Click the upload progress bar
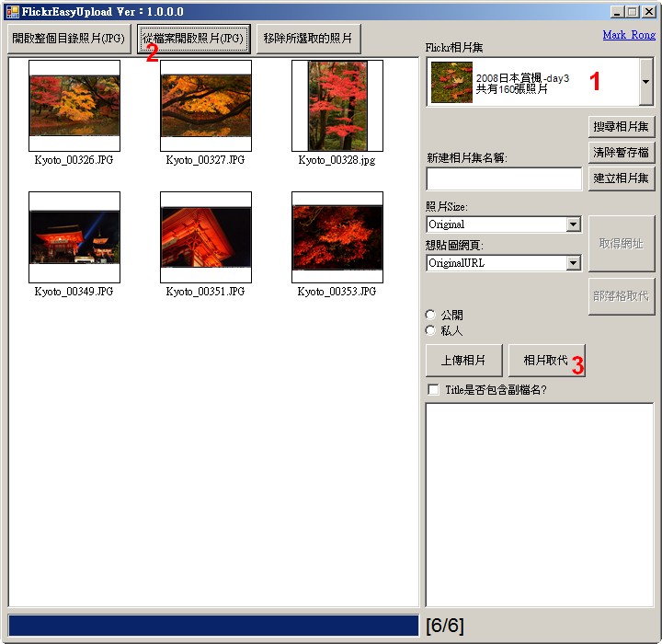662x644 pixels. pos(213,626)
